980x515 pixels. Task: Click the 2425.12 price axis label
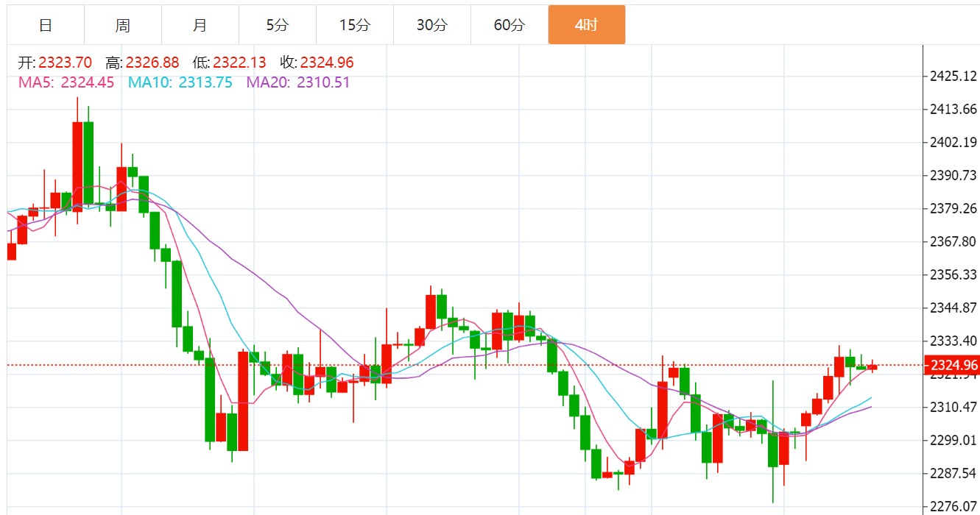(x=953, y=76)
